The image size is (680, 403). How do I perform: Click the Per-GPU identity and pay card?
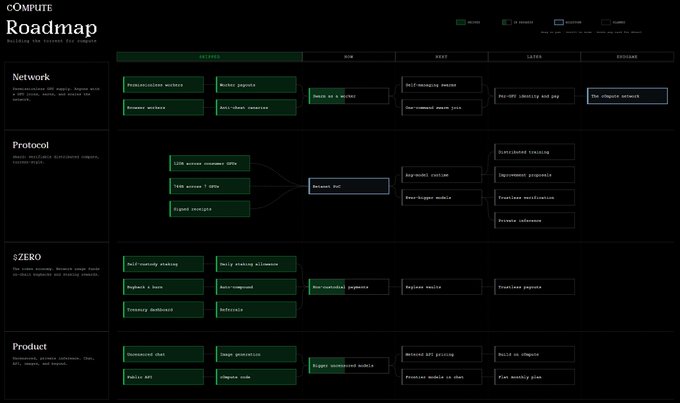(535, 96)
